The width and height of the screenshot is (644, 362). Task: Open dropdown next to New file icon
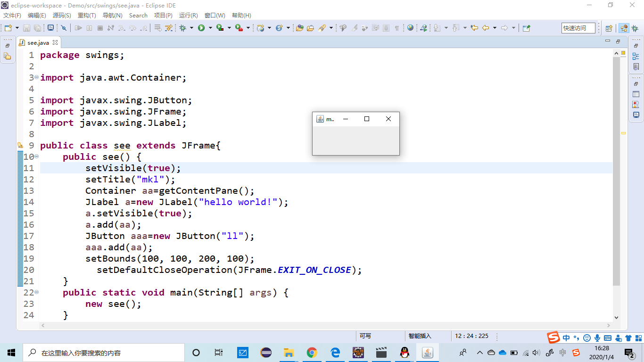[x=17, y=28]
